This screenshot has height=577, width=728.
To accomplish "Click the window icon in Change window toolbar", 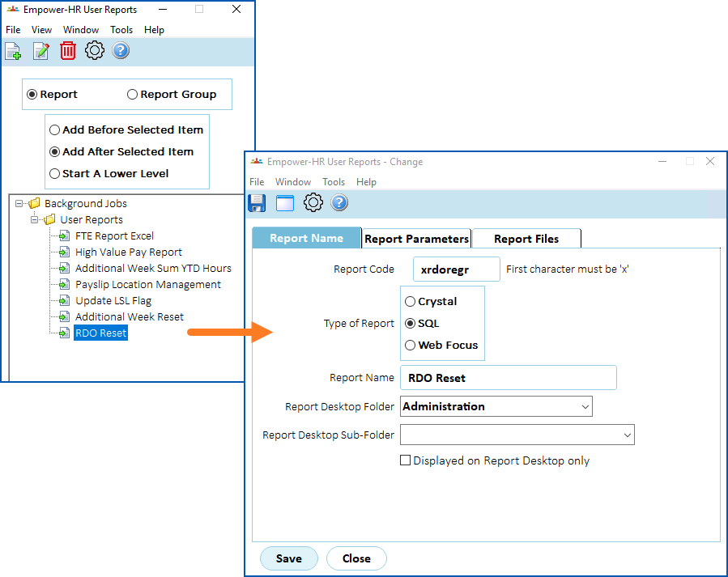I will pyautogui.click(x=285, y=203).
